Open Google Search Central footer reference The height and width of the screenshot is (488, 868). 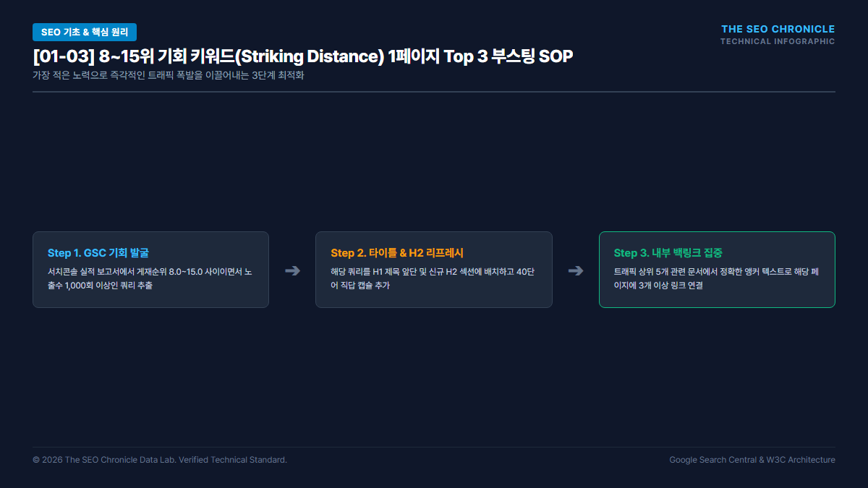pyautogui.click(x=713, y=460)
